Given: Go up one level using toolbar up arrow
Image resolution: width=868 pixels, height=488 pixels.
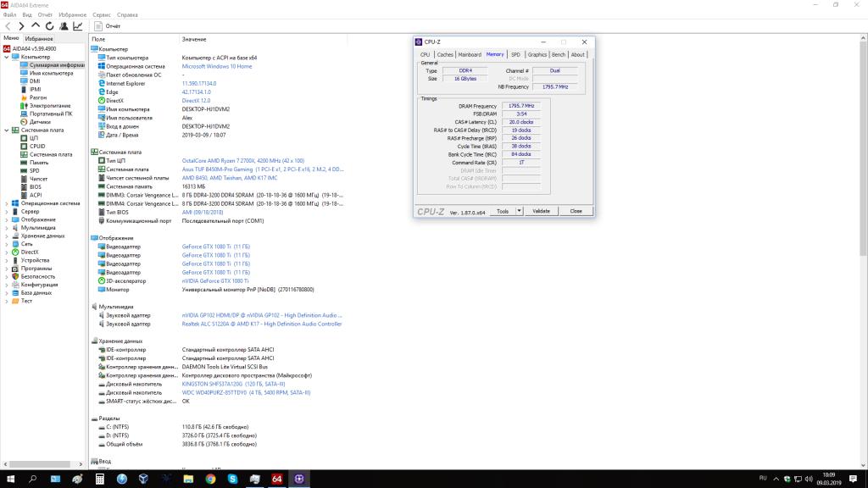Looking at the screenshot, I should (36, 26).
